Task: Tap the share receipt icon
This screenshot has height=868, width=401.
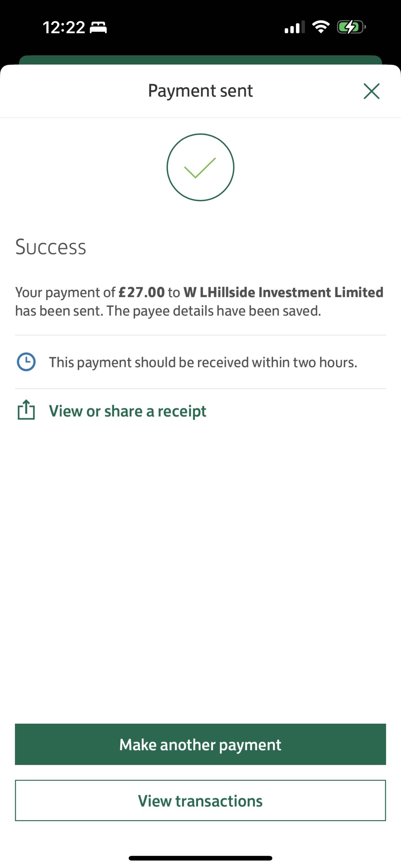Action: point(26,410)
